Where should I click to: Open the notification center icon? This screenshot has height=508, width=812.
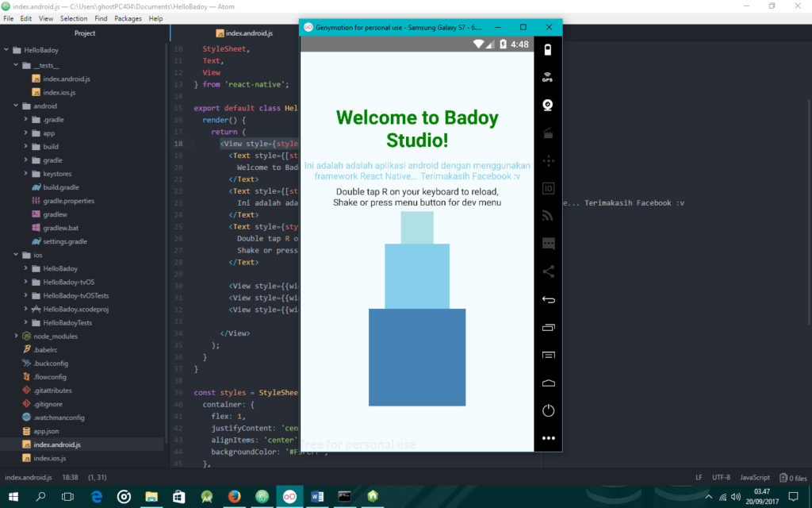pyautogui.click(x=793, y=497)
